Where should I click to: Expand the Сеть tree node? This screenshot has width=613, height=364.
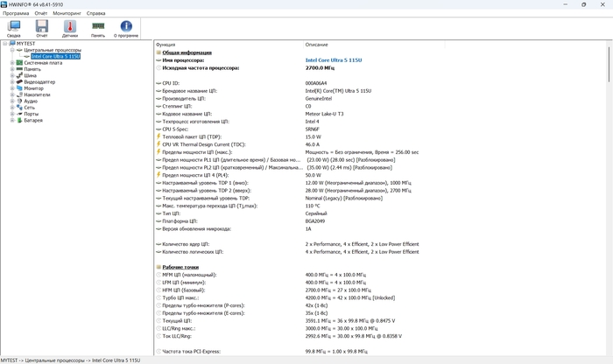[12, 108]
